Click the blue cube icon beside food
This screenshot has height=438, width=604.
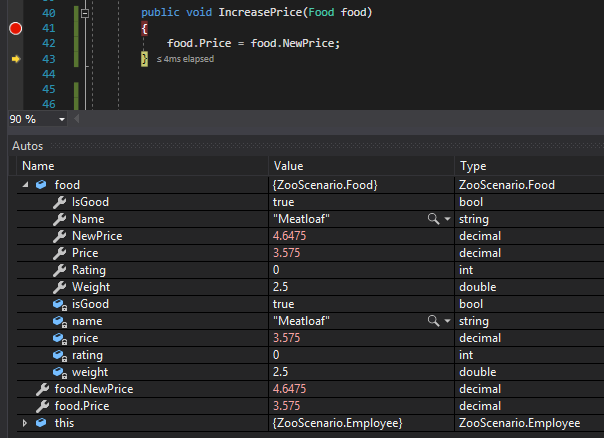click(x=41, y=185)
